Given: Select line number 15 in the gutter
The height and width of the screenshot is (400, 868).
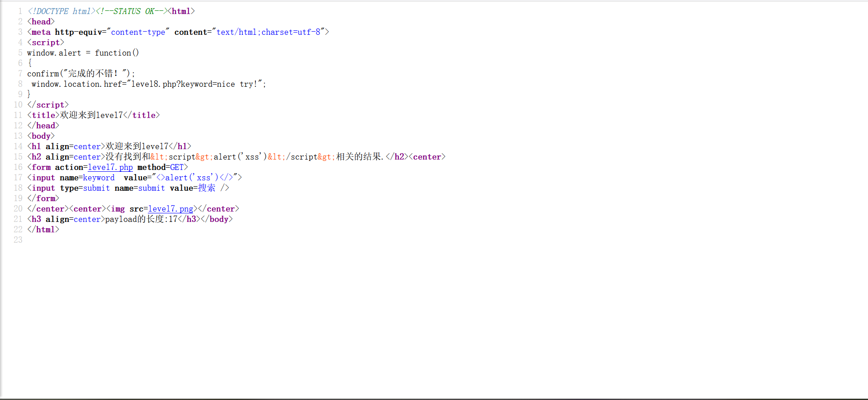Looking at the screenshot, I should coord(18,157).
